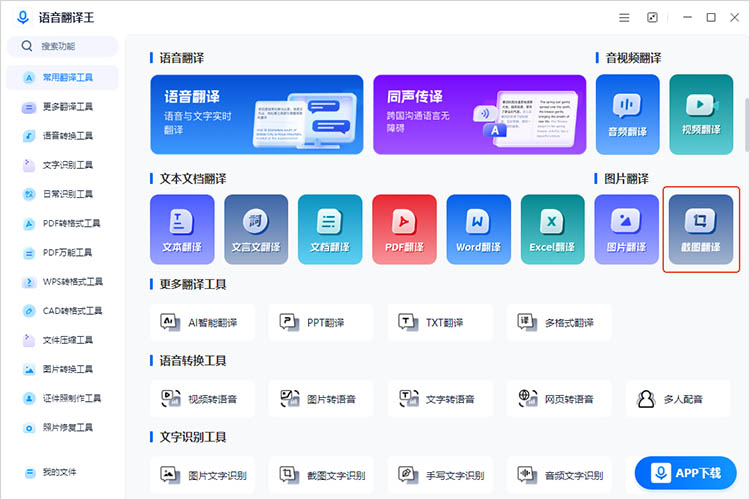Click the 多格式翻译 tool

click(x=559, y=322)
